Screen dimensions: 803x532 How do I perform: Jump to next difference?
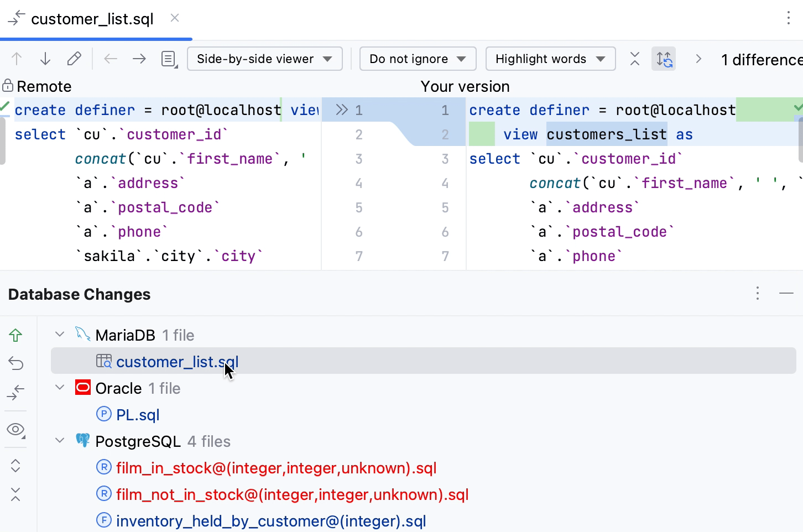pyautogui.click(x=45, y=58)
